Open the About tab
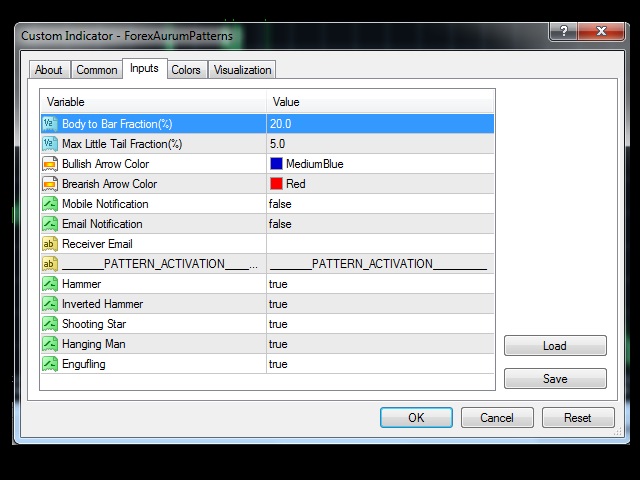Image resolution: width=640 pixels, height=480 pixels. (49, 70)
